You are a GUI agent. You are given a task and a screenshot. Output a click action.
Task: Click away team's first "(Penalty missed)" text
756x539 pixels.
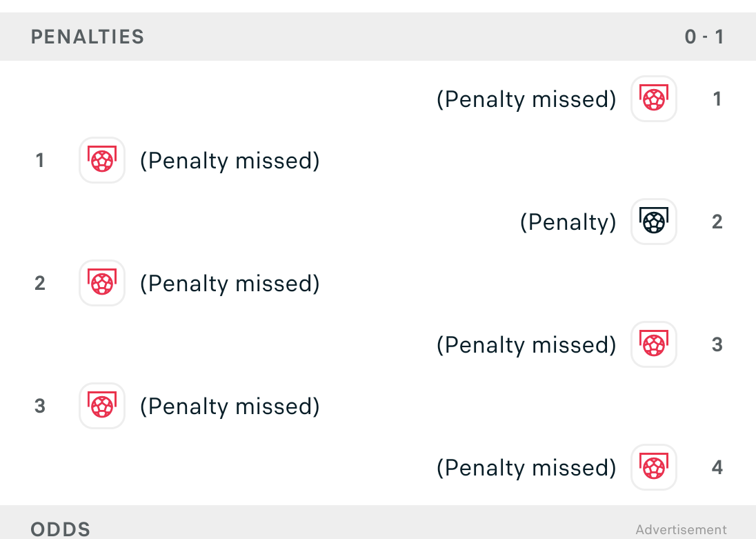pyautogui.click(x=526, y=99)
